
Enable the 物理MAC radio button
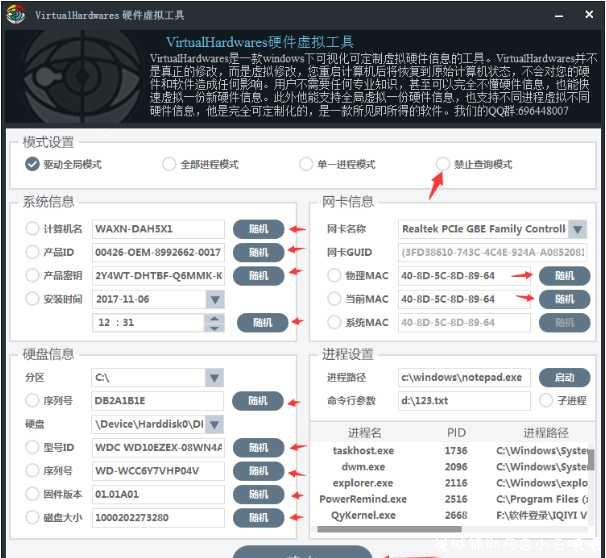[x=334, y=276]
